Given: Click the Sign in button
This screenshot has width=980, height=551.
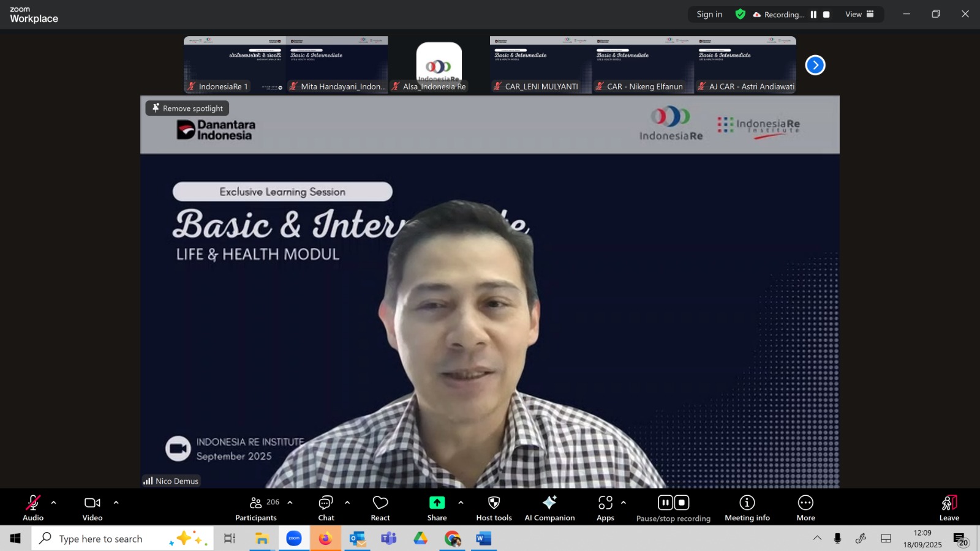Looking at the screenshot, I should [x=709, y=15].
